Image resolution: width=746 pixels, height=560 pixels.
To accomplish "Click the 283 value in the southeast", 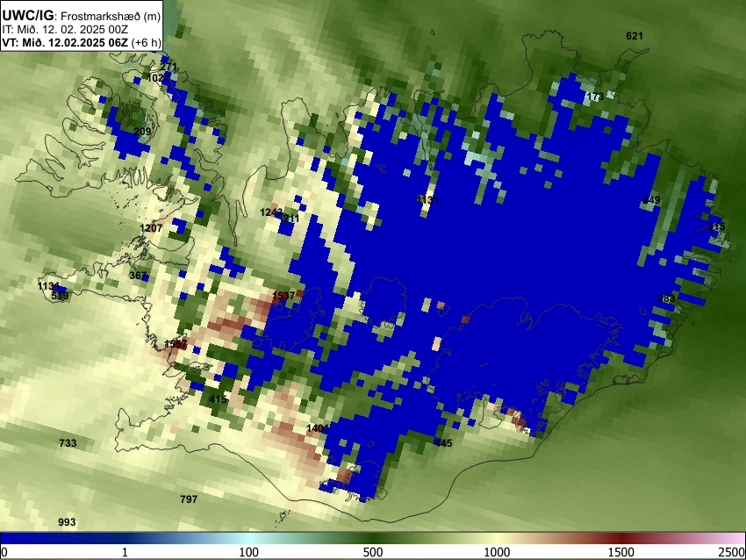I will [666, 298].
